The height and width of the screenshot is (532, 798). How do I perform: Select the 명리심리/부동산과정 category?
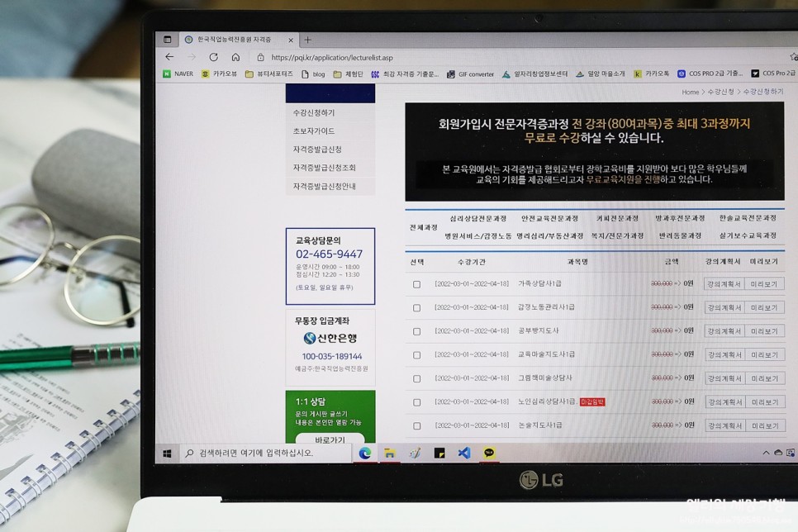(x=549, y=236)
